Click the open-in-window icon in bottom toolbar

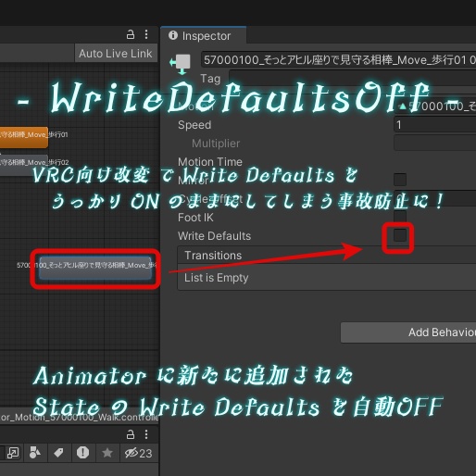pos(13,453)
